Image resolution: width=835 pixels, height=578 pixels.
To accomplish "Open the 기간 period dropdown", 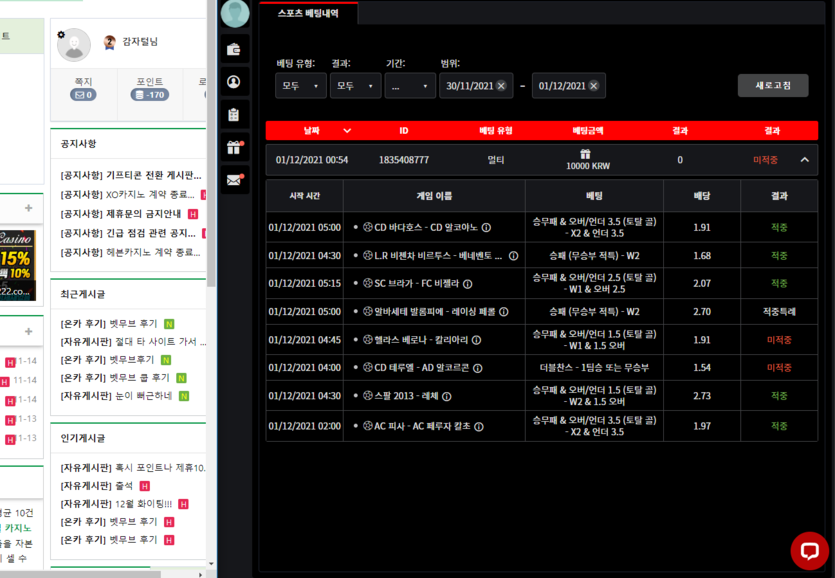I will pos(410,86).
